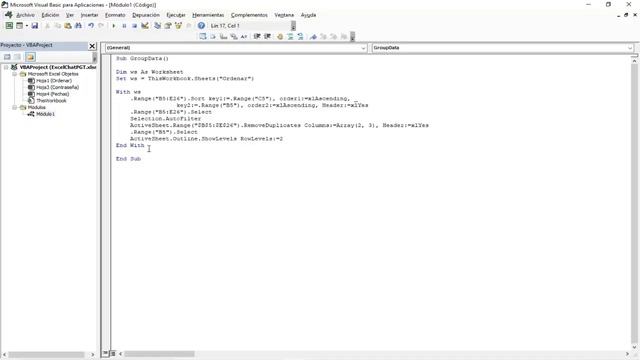Indent the selected code lines
This screenshot has height=360, width=640.
(x=257, y=36)
